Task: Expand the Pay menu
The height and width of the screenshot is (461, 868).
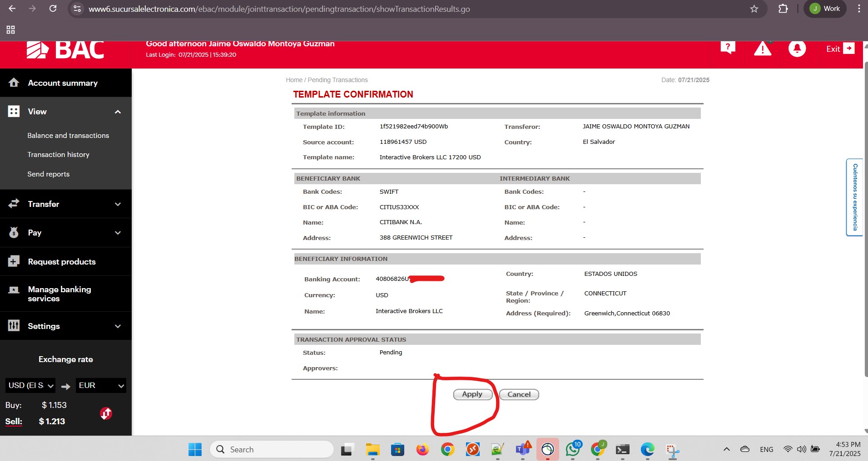Action: 66,233
